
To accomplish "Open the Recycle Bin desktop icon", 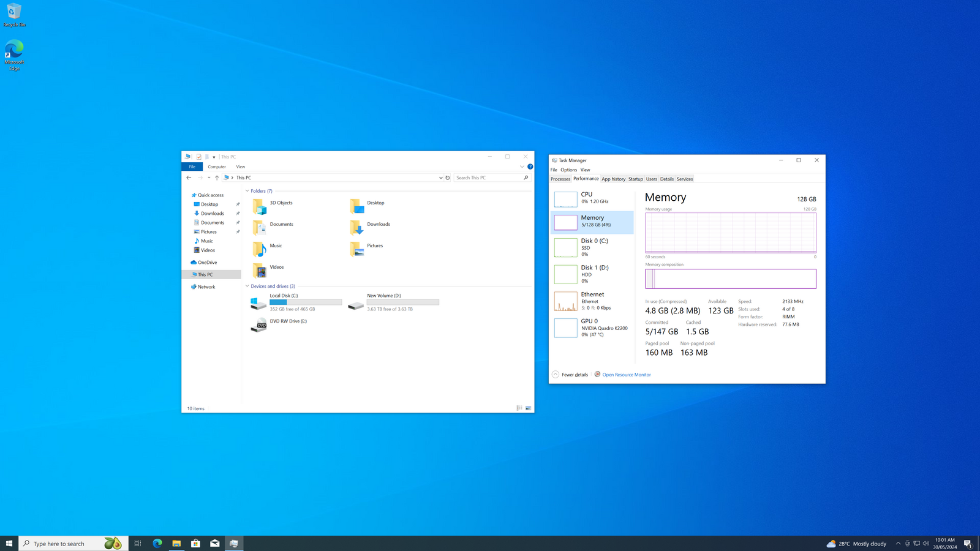I will pos(14,15).
